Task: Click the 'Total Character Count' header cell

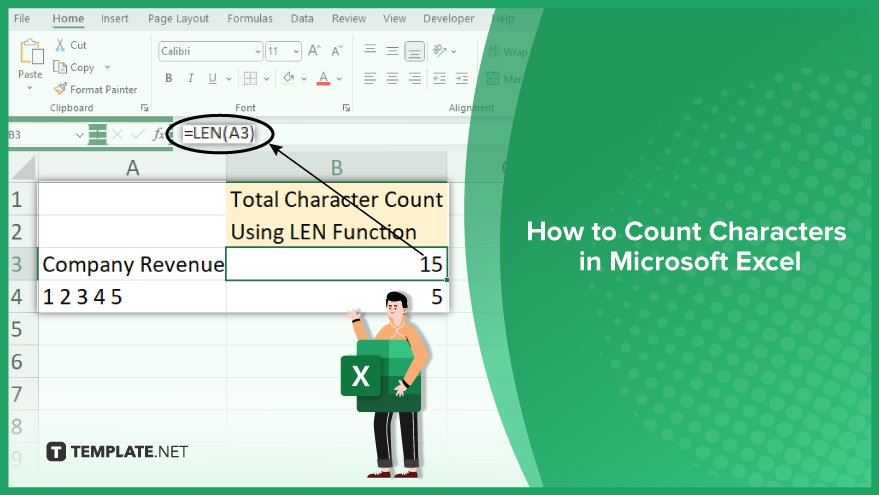Action: pyautogui.click(x=336, y=199)
